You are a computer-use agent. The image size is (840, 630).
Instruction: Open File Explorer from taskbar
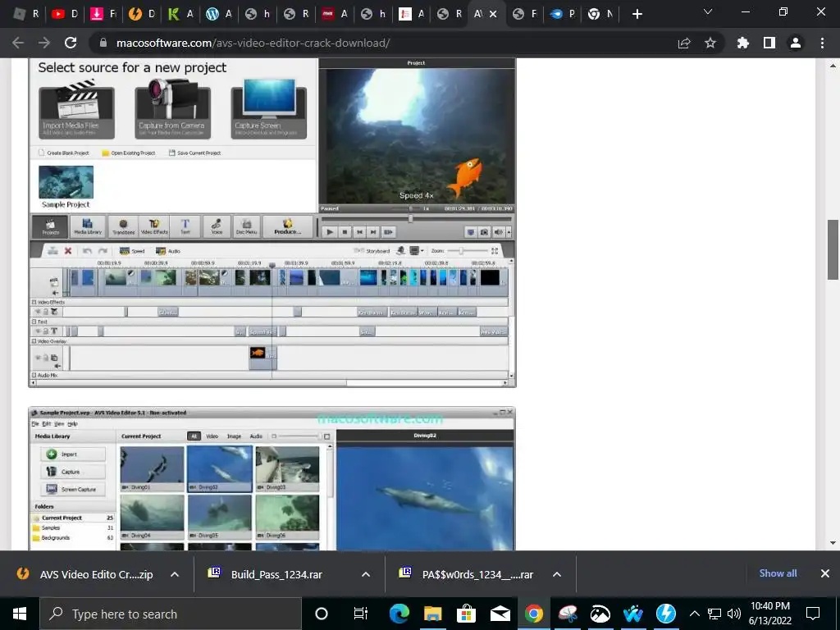(433, 614)
